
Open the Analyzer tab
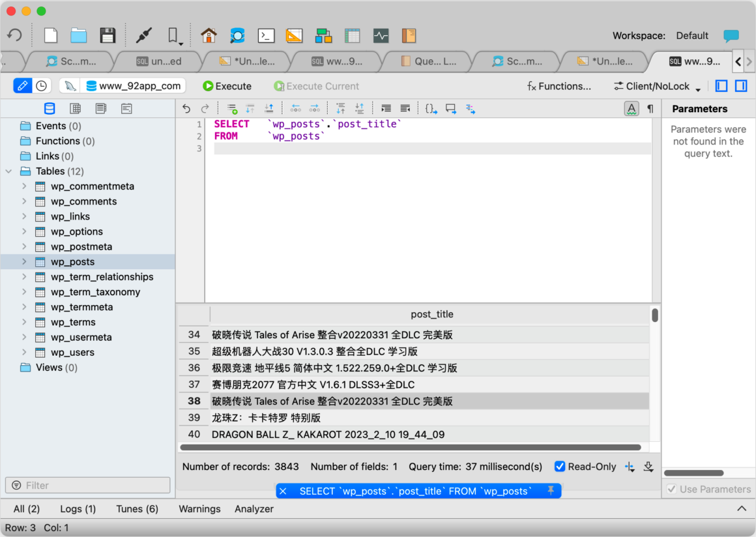254,508
